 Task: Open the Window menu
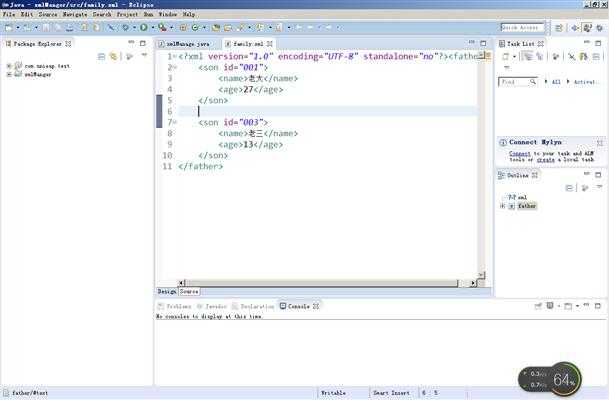click(x=168, y=14)
